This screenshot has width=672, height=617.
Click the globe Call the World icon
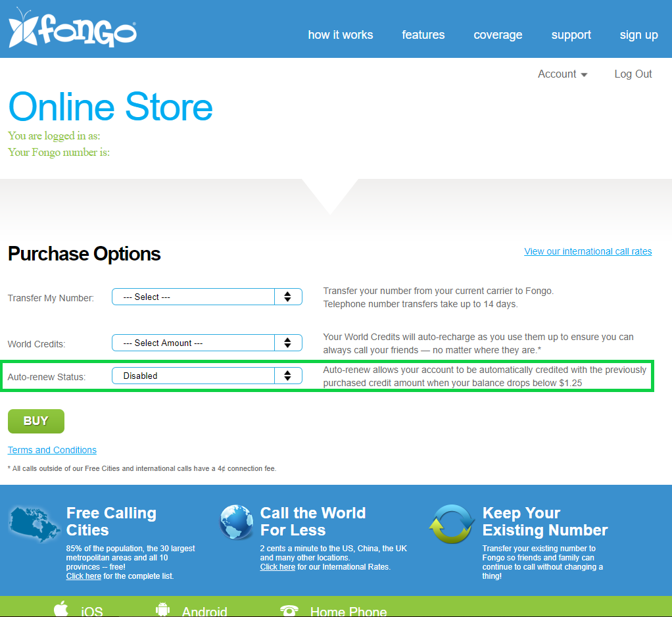(x=236, y=522)
